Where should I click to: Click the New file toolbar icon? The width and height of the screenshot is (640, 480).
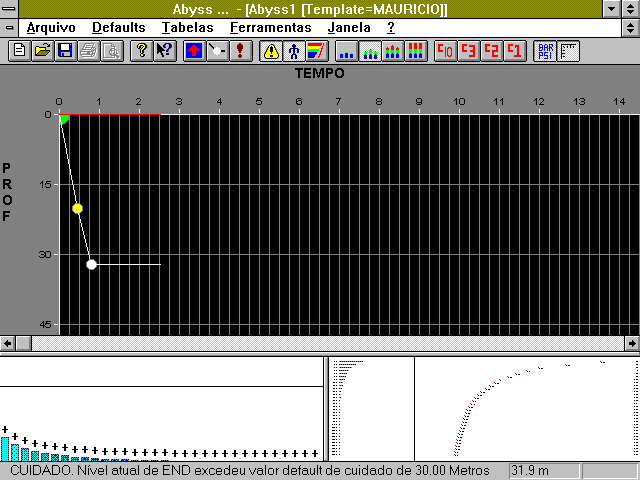(x=20, y=51)
